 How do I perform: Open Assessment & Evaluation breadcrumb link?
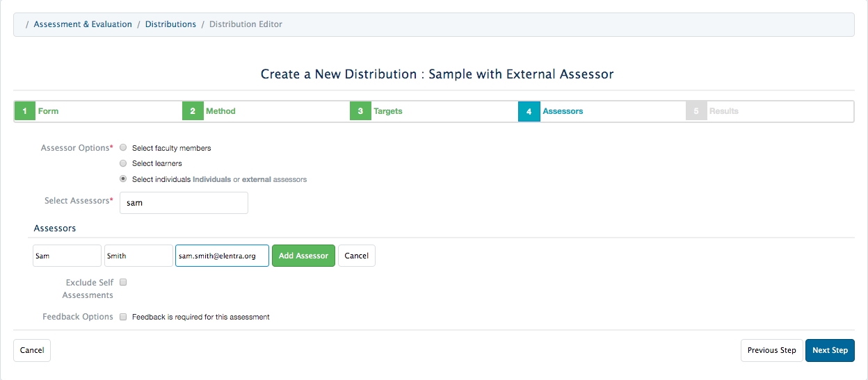pyautogui.click(x=83, y=24)
